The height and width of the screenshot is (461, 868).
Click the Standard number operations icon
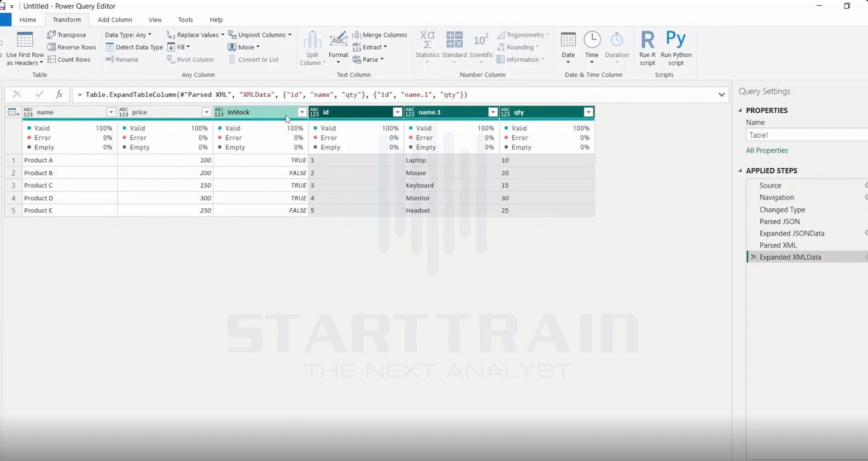[x=454, y=39]
